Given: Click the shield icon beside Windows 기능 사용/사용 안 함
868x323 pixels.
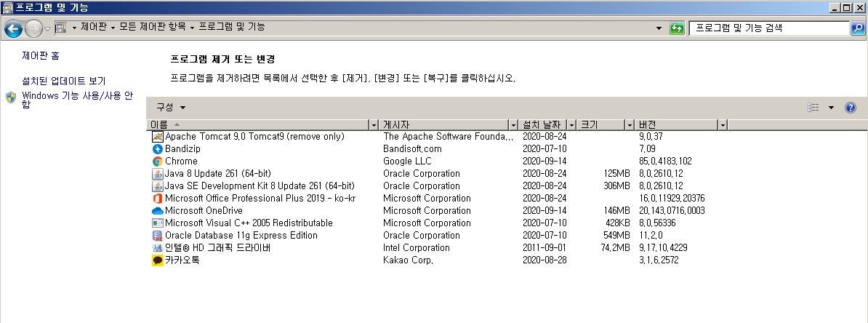Looking at the screenshot, I should pyautogui.click(x=10, y=97).
